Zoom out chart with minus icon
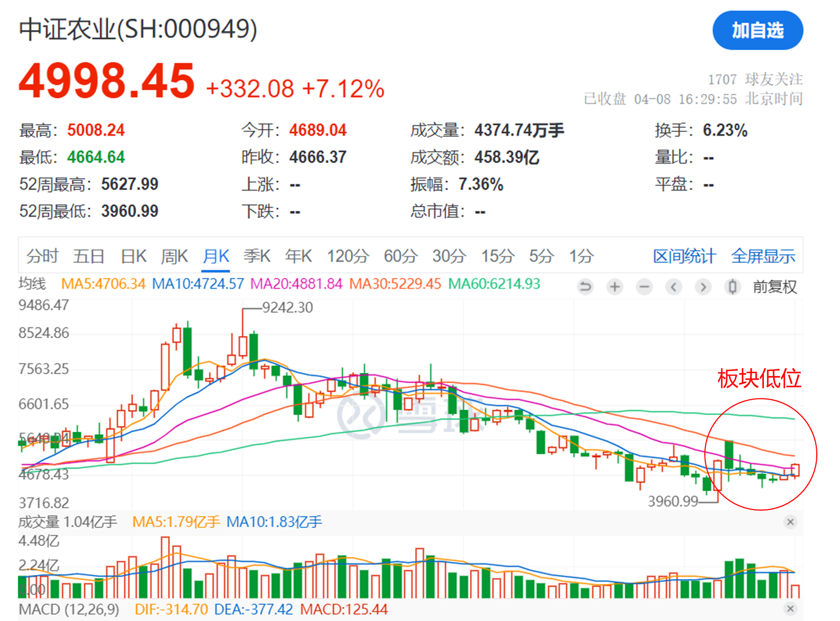This screenshot has height=621, width=840. [644, 286]
